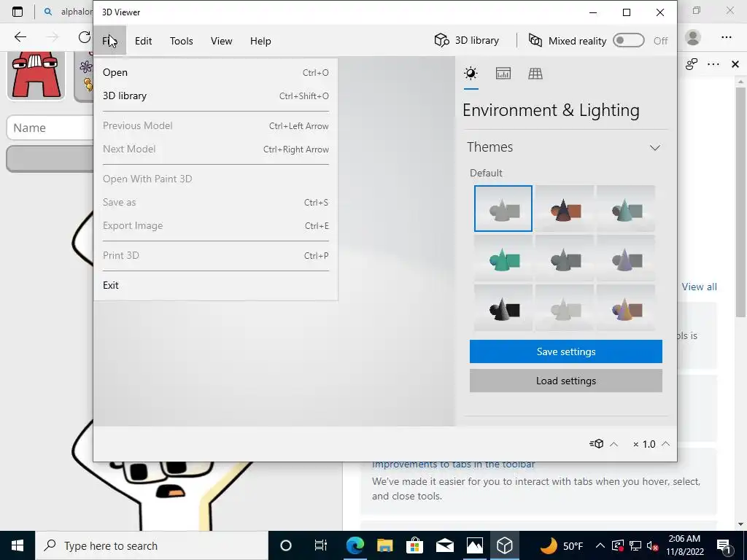
Task: Collapse the Themes section chevron
Action: (655, 147)
